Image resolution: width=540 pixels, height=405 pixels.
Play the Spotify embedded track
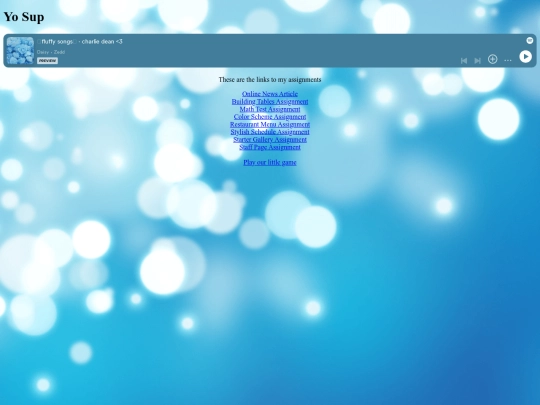[525, 57]
